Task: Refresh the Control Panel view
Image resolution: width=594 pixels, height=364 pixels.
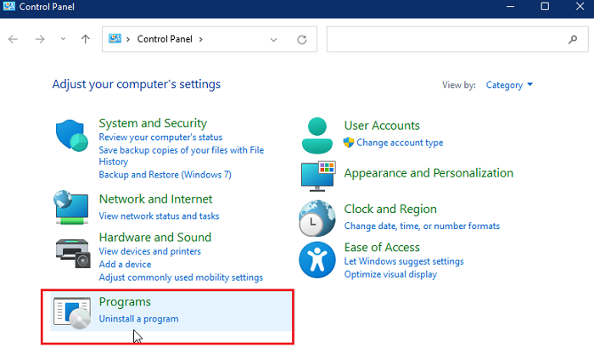Action: (x=301, y=40)
